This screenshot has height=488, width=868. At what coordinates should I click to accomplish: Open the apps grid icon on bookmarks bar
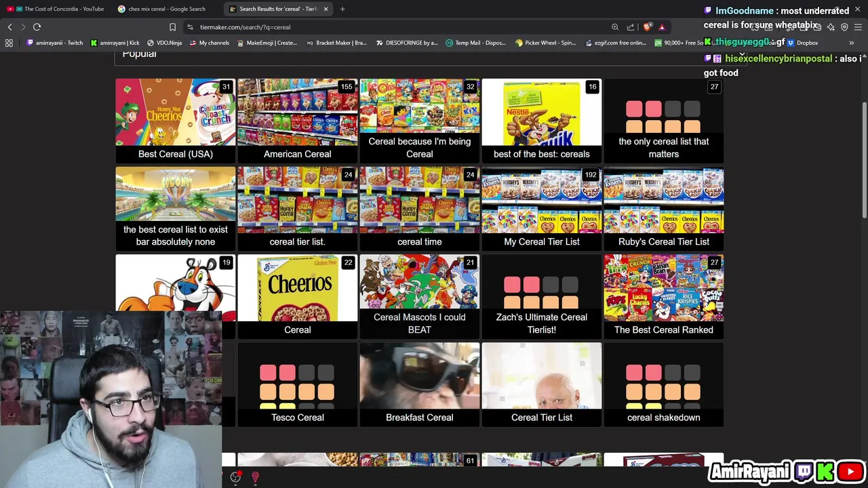point(9,43)
